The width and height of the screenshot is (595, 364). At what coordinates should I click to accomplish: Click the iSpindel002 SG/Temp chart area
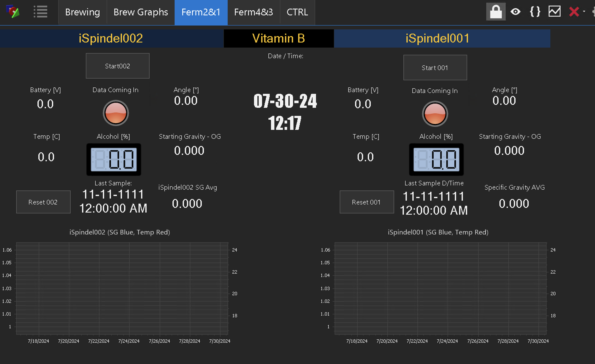click(x=122, y=288)
